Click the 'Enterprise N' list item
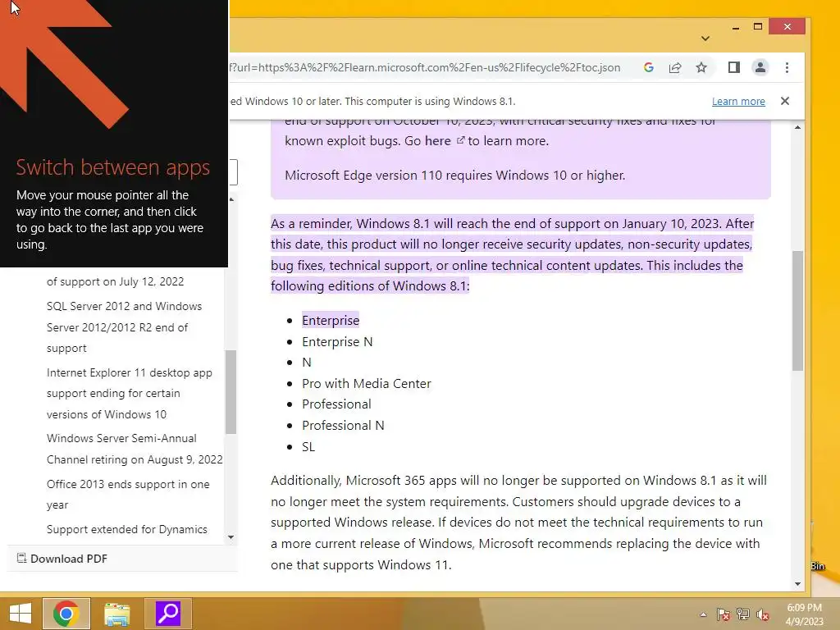This screenshot has height=630, width=840. 337,342
